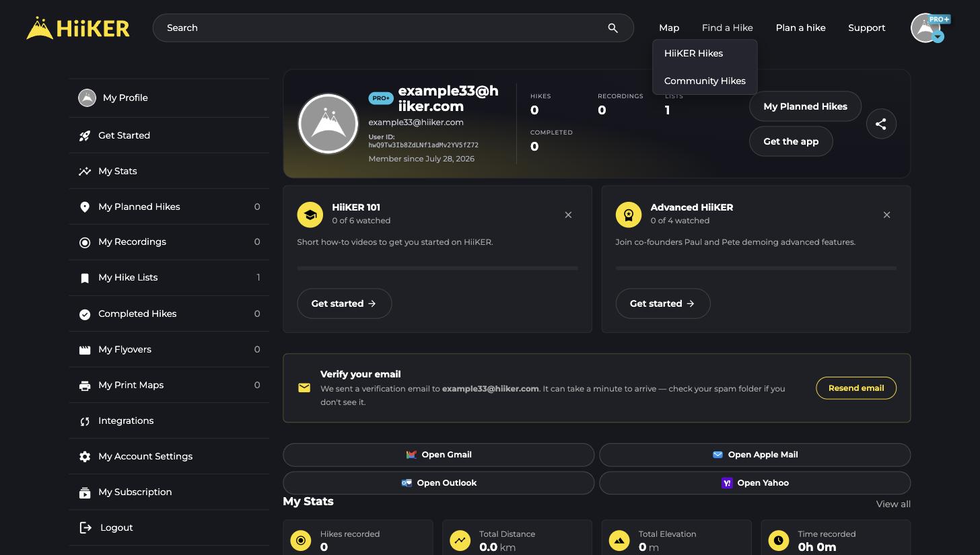This screenshot has width=980, height=555.
Task: Click the My Account Settings gear icon
Action: 85,457
